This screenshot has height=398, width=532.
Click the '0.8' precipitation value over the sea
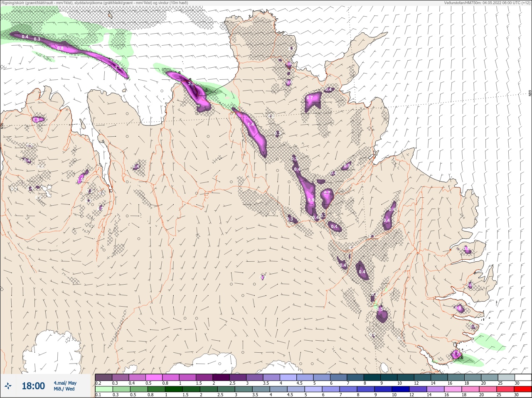(x=60, y=48)
